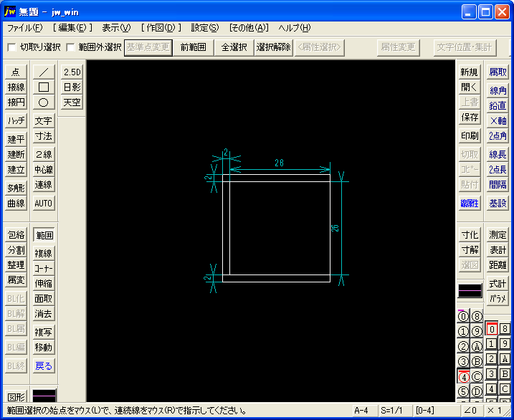Click the 属取 attribute get button
Screen dimensions: 514x420
coord(498,72)
